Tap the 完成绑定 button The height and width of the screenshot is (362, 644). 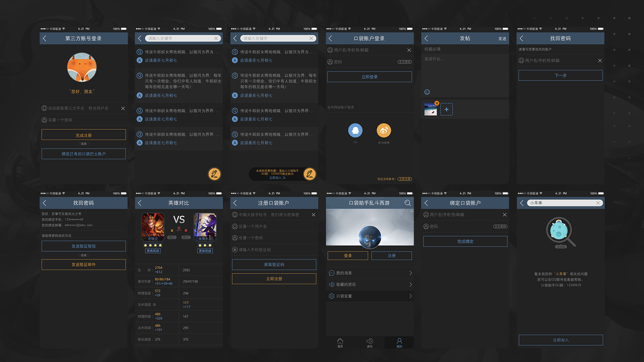pos(465,241)
